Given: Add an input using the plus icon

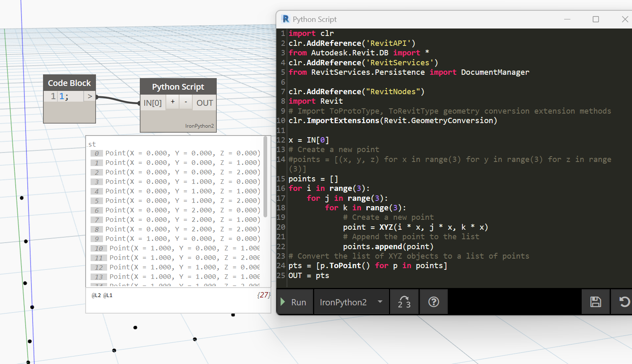Looking at the screenshot, I should tap(172, 102).
